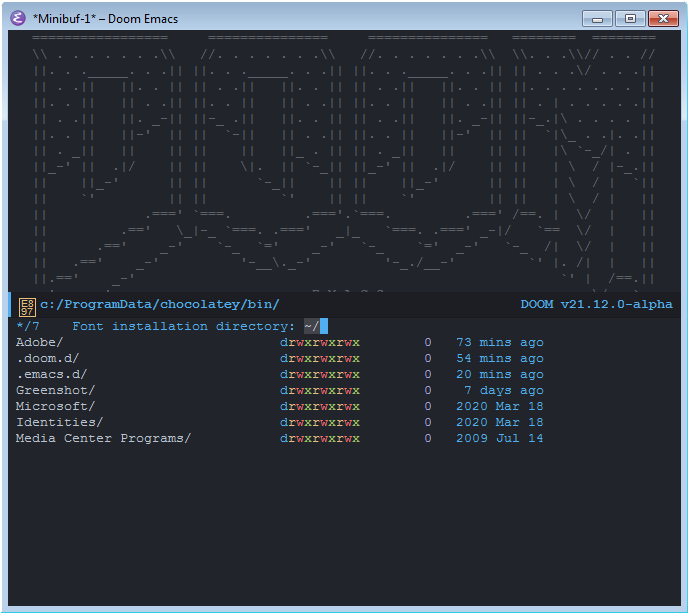The height and width of the screenshot is (614, 689).
Task: Click permissions drwxrwxrwx in .doom.d/ row
Action: coord(320,358)
